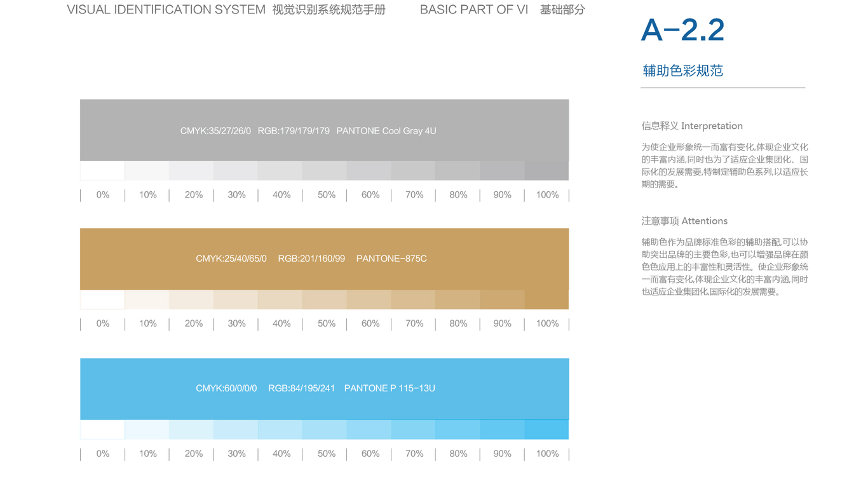The image size is (868, 488).
Task: Choose the 10% gold tint swatch
Action: coord(147,299)
